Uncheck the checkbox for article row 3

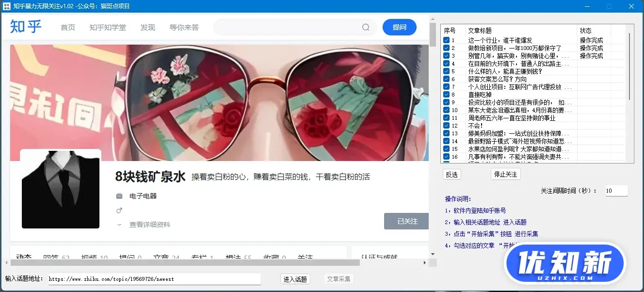(x=446, y=56)
